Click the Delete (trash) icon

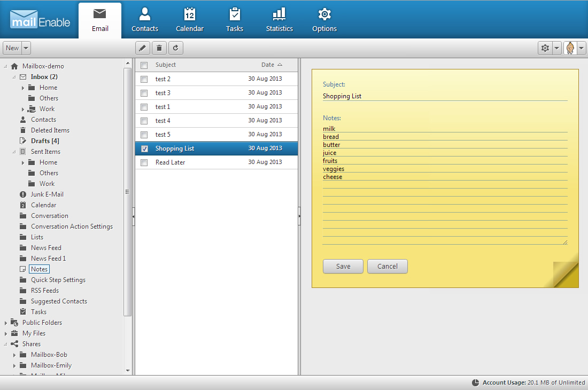click(159, 48)
